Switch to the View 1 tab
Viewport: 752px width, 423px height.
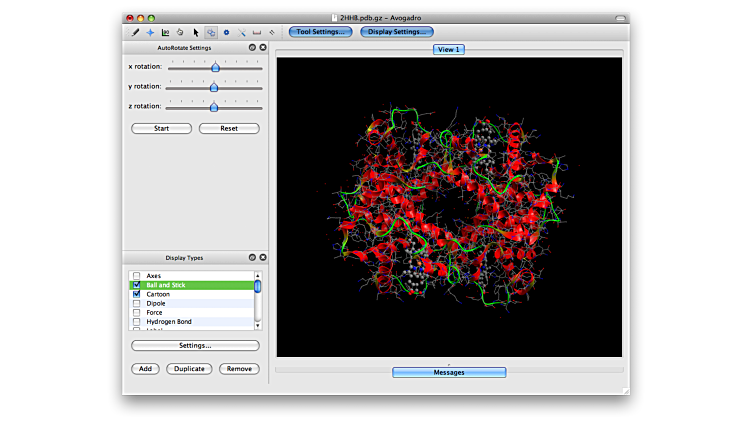(x=448, y=49)
